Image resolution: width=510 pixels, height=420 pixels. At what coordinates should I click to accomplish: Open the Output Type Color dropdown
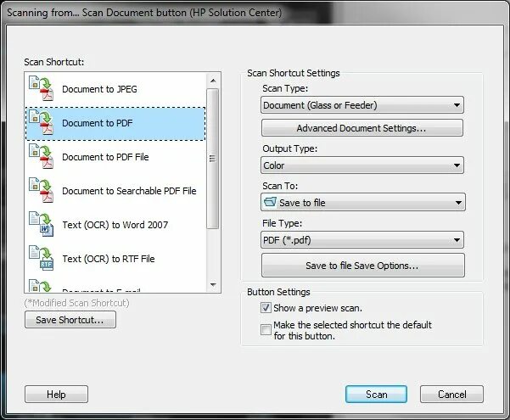(x=362, y=165)
